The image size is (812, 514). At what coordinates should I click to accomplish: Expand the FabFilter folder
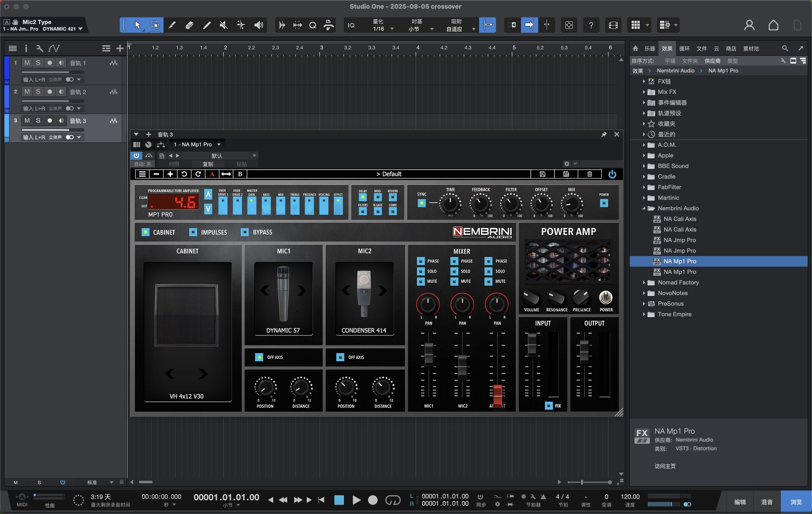[x=644, y=187]
